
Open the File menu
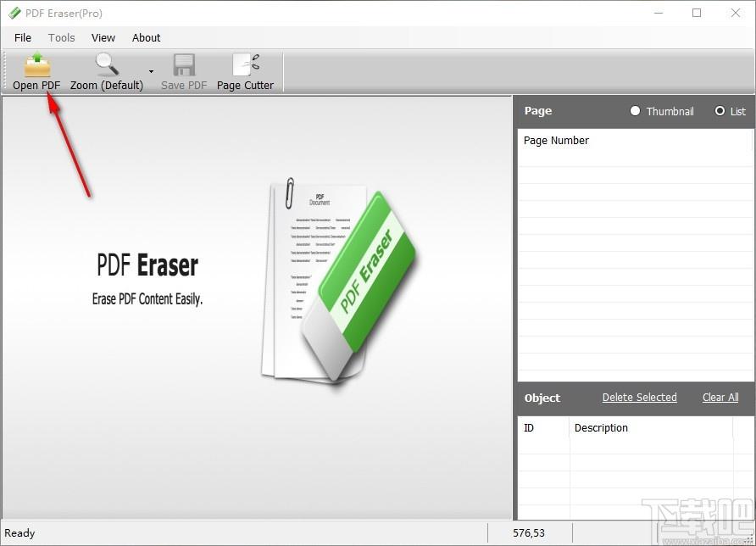(23, 37)
